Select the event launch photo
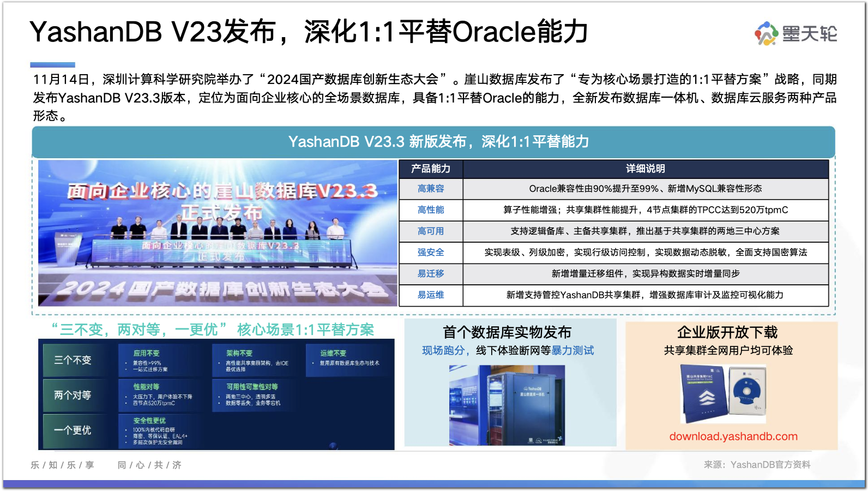 point(218,233)
